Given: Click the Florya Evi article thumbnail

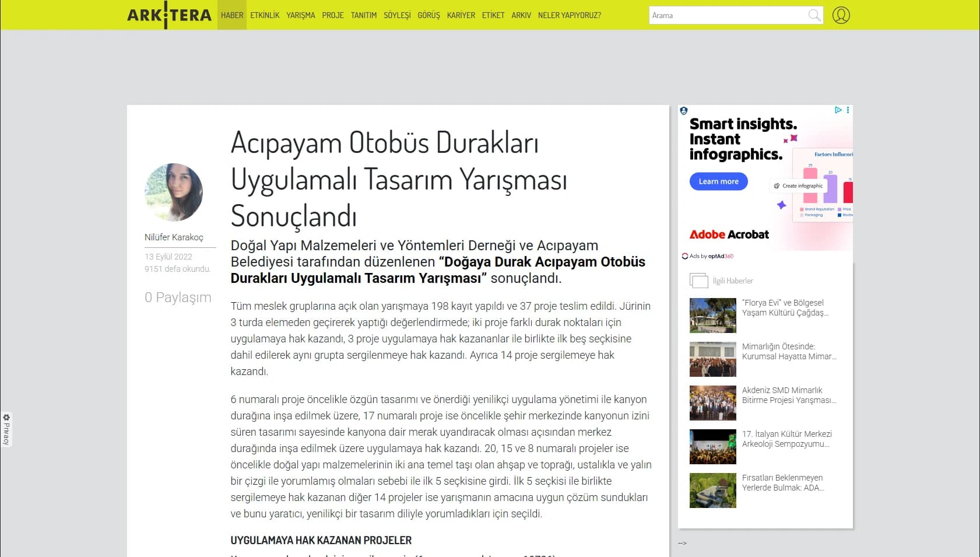Looking at the screenshot, I should pyautogui.click(x=713, y=316).
